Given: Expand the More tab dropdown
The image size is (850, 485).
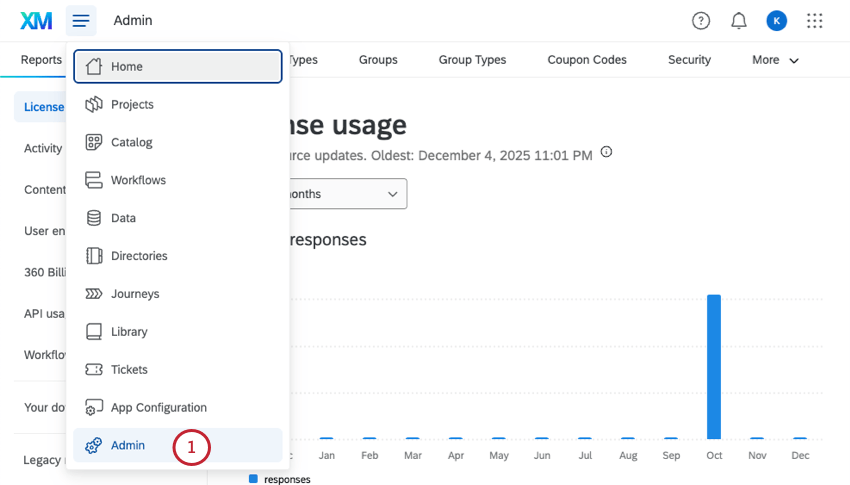Looking at the screenshot, I should (776, 60).
